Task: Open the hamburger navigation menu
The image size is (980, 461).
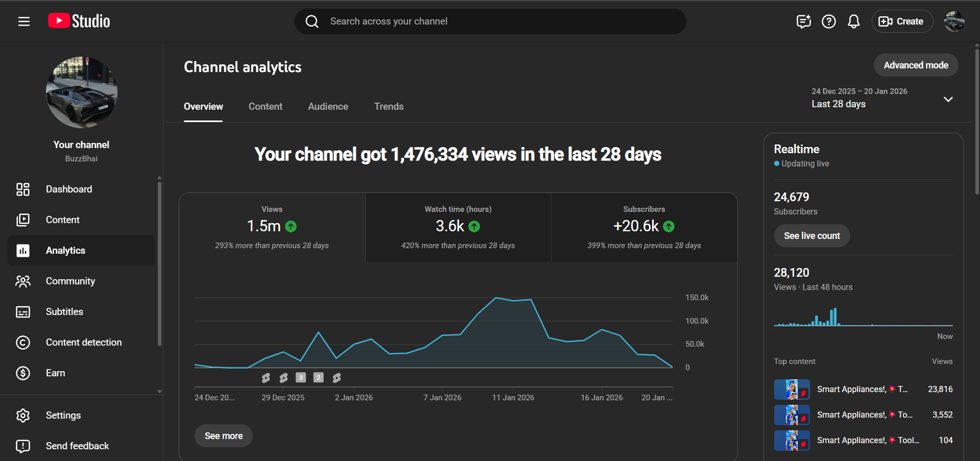Action: click(24, 21)
